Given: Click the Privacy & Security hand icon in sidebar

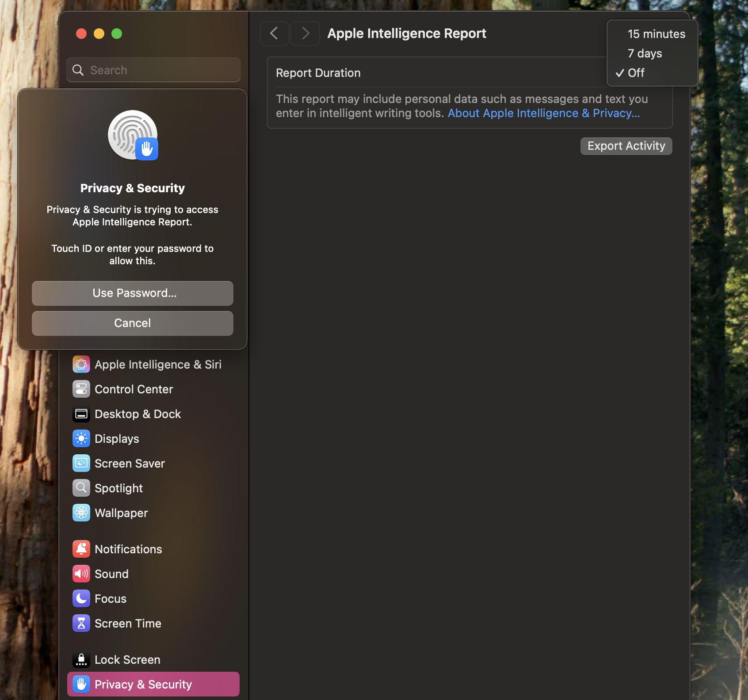Looking at the screenshot, I should click(x=81, y=685).
